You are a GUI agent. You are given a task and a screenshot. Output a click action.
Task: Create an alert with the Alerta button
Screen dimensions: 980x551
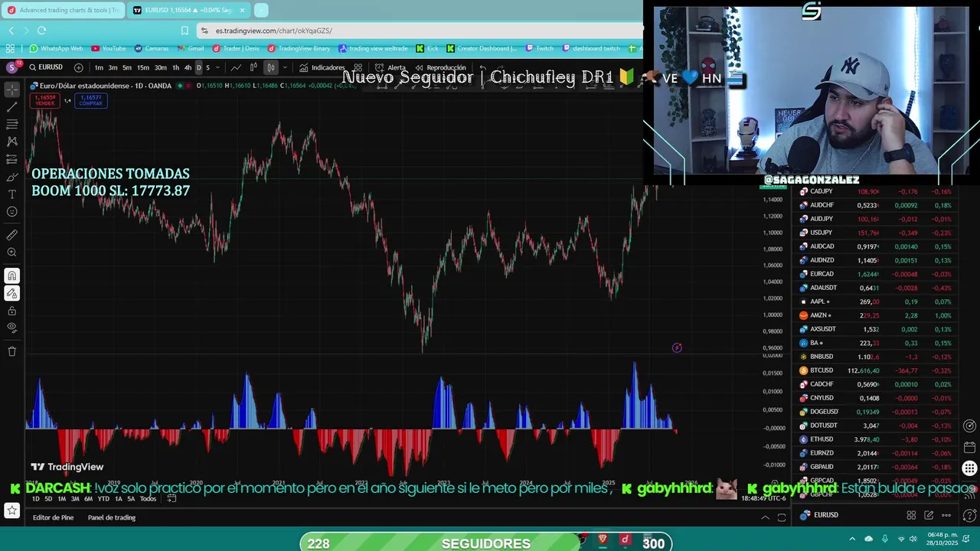(x=390, y=67)
